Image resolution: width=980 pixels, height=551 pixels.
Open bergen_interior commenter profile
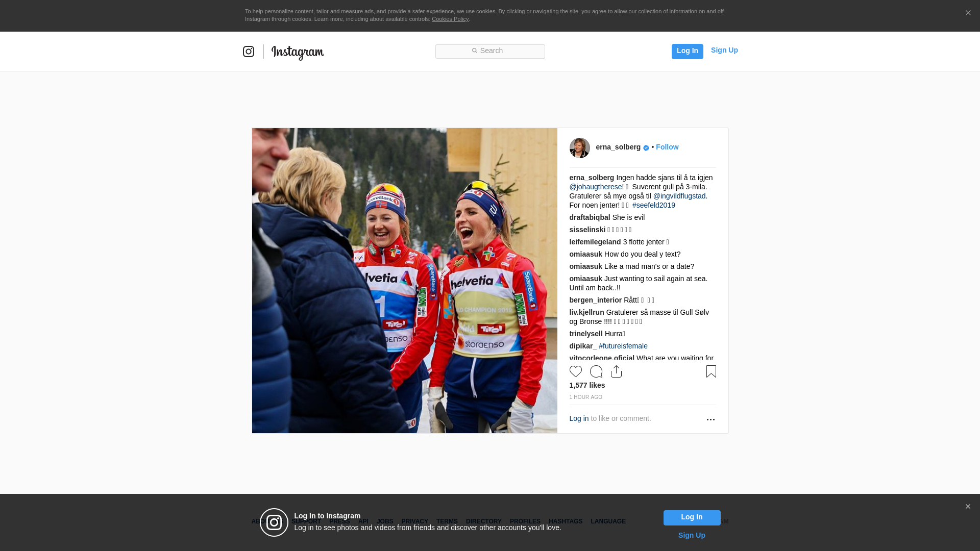(596, 300)
